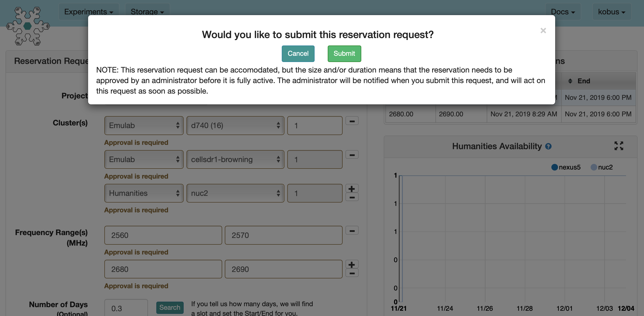644x316 pixels.
Task: Open the Emulab cluster dropdown on the d740 row
Action: (144, 125)
